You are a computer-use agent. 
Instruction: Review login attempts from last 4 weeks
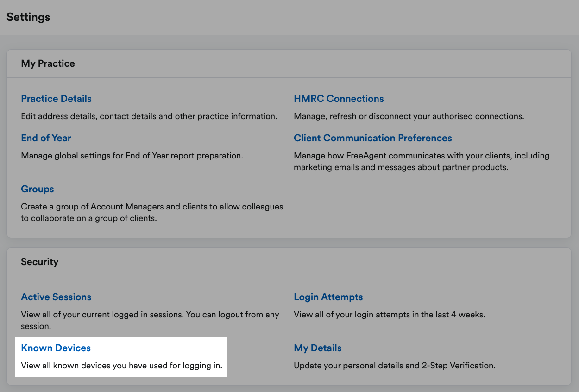click(328, 297)
